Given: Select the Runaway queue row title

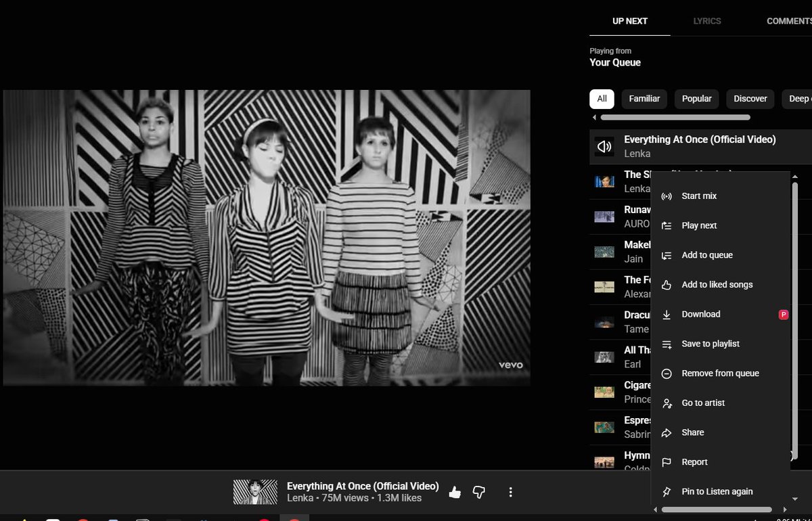Looking at the screenshot, I should [637, 210].
